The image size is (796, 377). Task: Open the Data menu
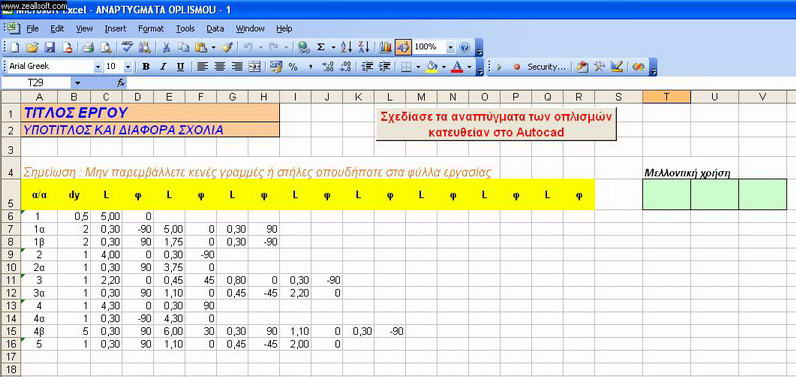click(215, 29)
